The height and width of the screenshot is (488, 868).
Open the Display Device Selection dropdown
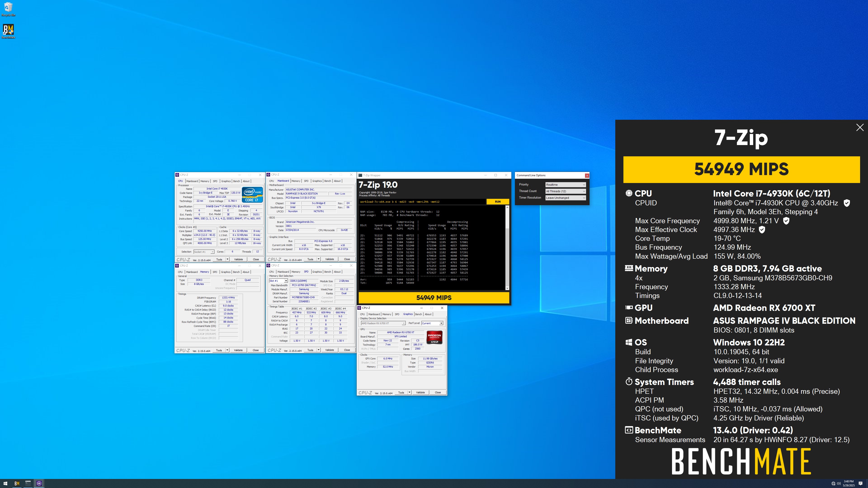point(383,323)
